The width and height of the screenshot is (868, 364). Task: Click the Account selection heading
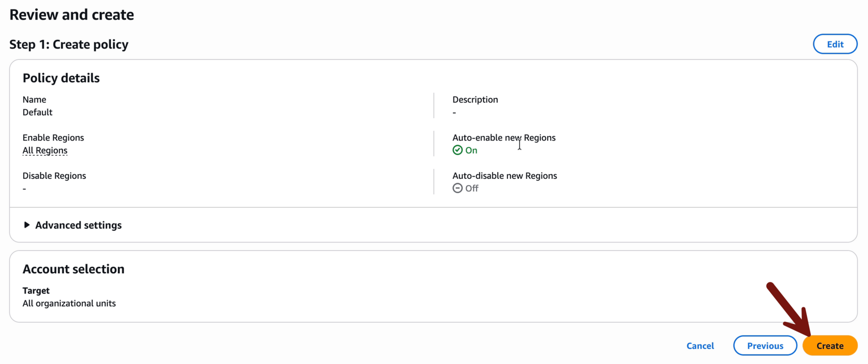(73, 269)
